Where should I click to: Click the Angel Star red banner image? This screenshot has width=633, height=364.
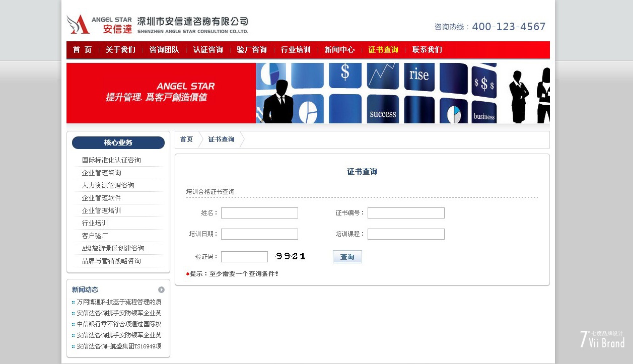(308, 93)
